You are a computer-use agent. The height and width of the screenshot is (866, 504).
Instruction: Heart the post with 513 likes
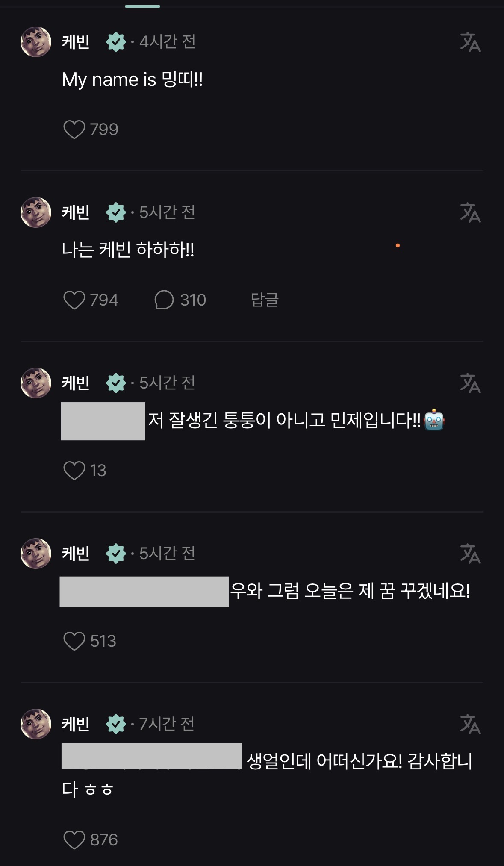pos(74,641)
